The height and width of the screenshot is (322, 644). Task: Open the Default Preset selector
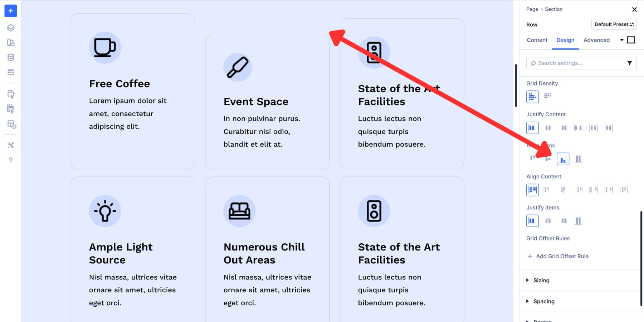pos(614,24)
